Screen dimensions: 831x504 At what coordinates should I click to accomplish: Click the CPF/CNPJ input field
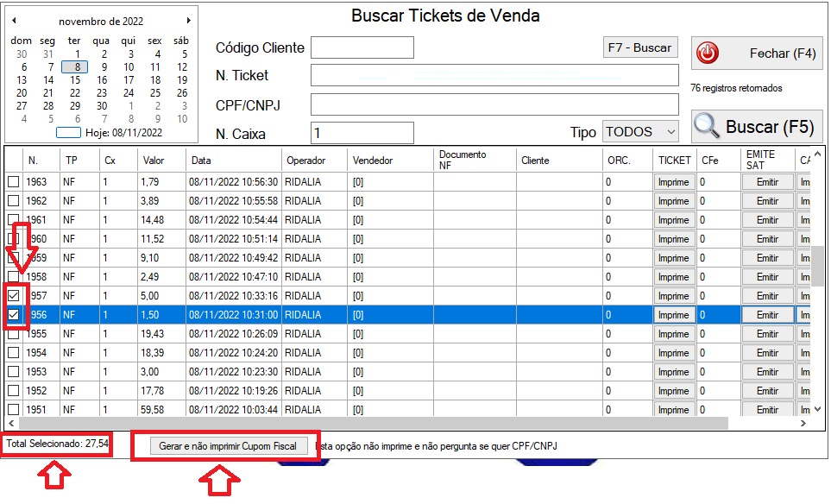[494, 104]
